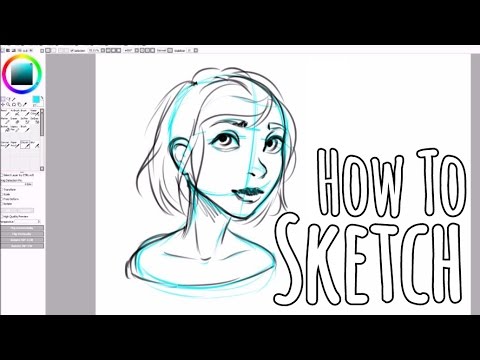Adjust the Drag Detection Pix slider
The image size is (480, 360).
(17, 184)
